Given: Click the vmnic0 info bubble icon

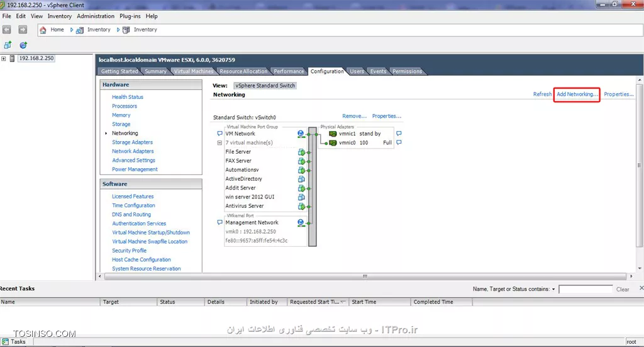Looking at the screenshot, I should click(x=399, y=143).
